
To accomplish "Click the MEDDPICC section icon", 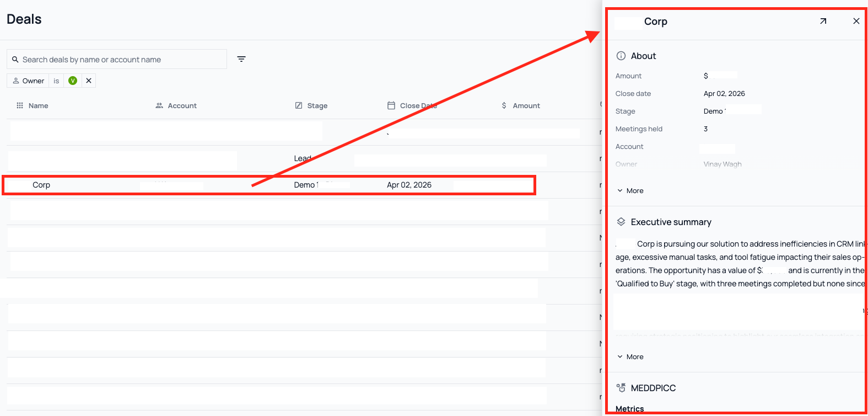I will coord(621,388).
